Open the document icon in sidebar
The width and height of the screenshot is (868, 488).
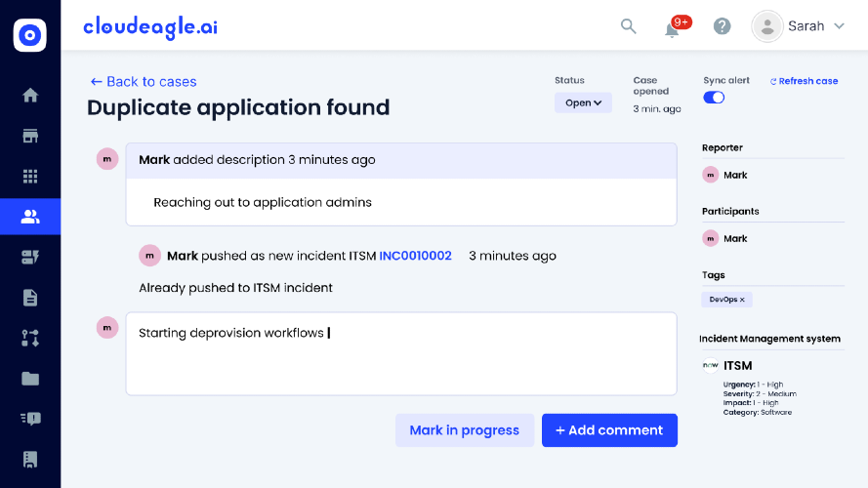30,298
